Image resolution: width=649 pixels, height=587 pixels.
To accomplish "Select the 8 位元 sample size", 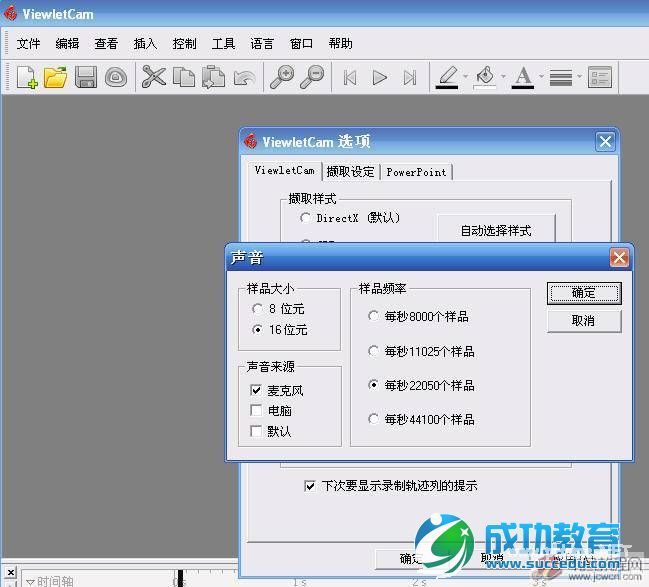I will 258,309.
